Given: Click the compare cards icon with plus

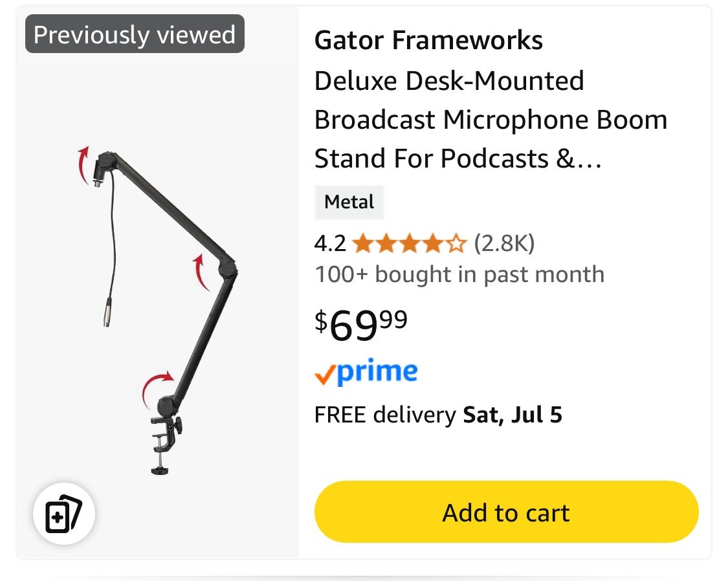Looking at the screenshot, I should [x=64, y=515].
